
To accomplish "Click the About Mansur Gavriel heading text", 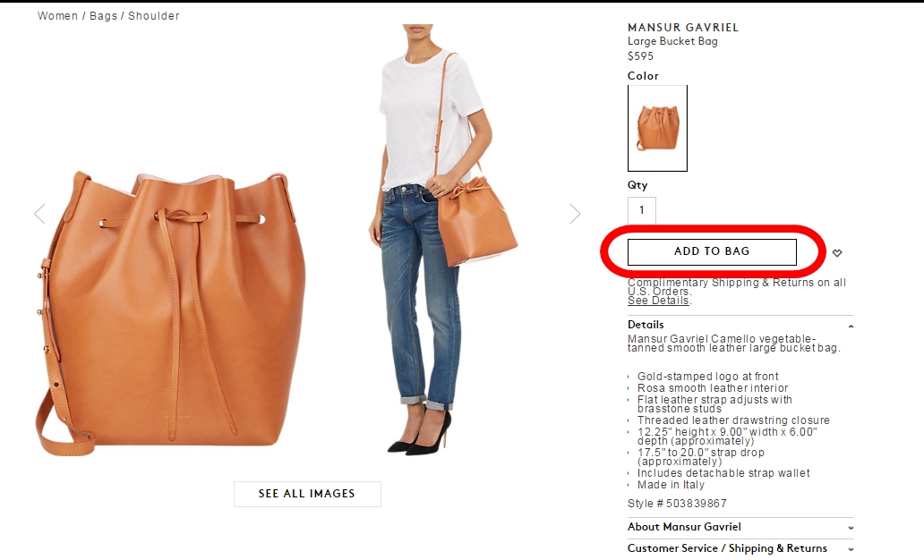I will tap(684, 527).
